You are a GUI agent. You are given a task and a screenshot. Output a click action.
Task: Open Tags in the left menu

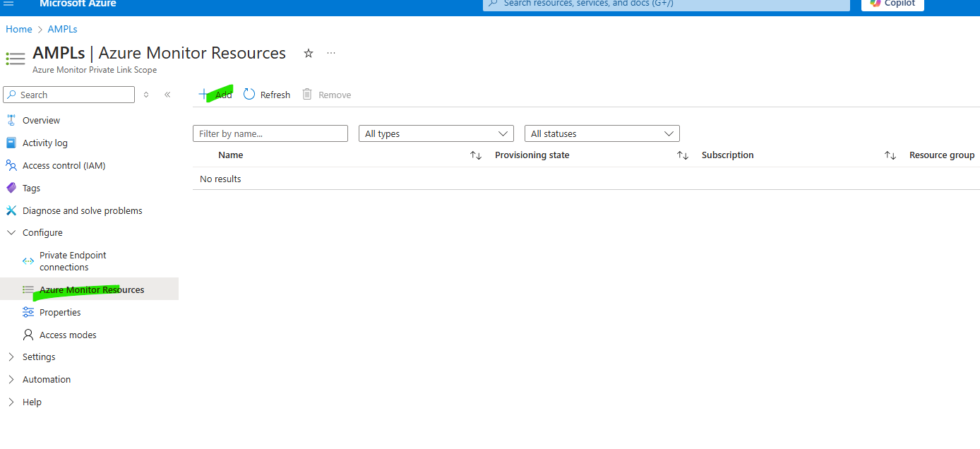click(31, 188)
